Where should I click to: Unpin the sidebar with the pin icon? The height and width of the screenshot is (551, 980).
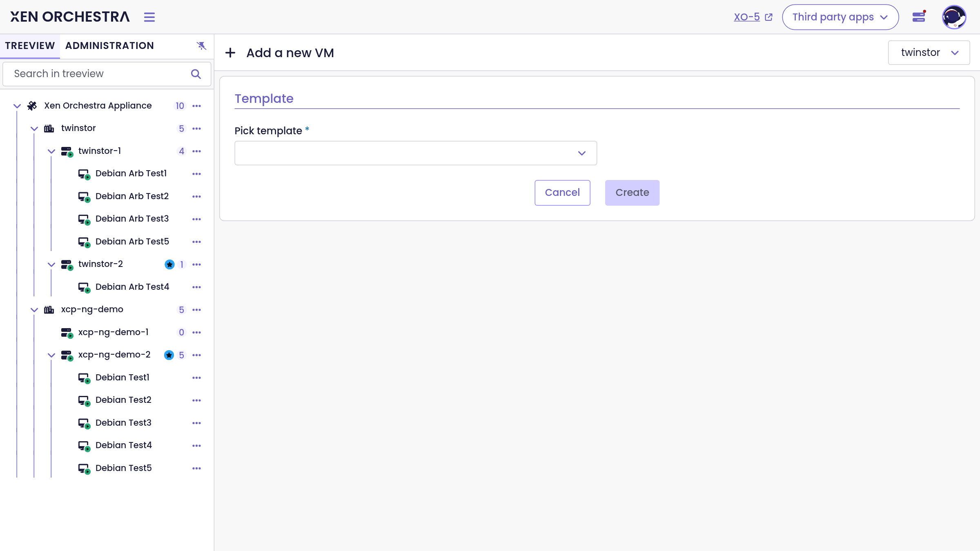coord(201,46)
